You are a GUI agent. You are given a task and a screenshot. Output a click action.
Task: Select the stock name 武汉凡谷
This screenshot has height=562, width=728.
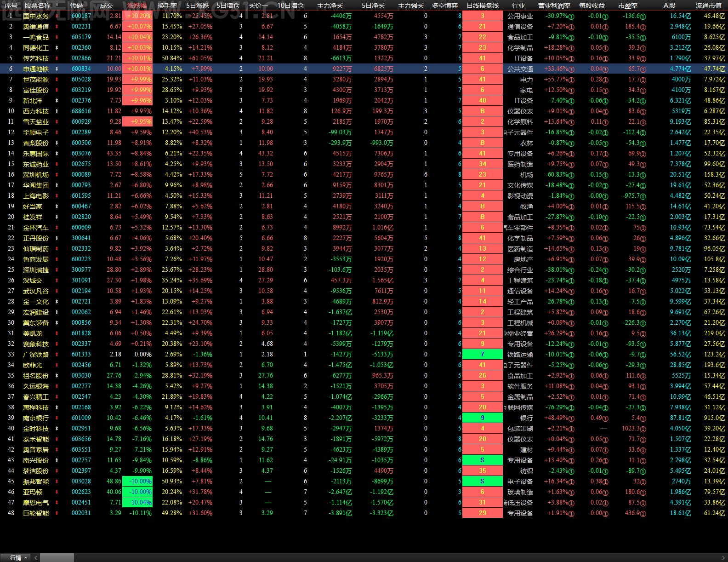click(36, 291)
